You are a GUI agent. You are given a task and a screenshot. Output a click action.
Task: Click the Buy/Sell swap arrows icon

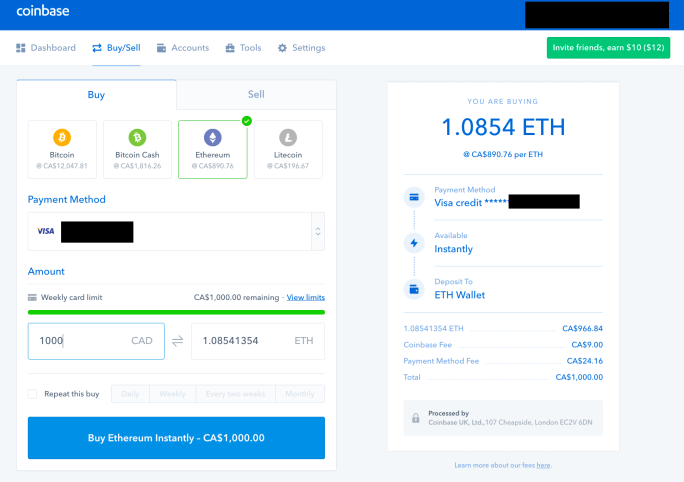tap(97, 48)
